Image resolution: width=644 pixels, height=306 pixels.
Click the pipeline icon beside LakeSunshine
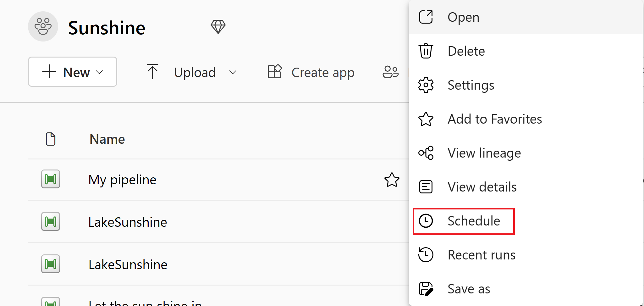point(50,222)
